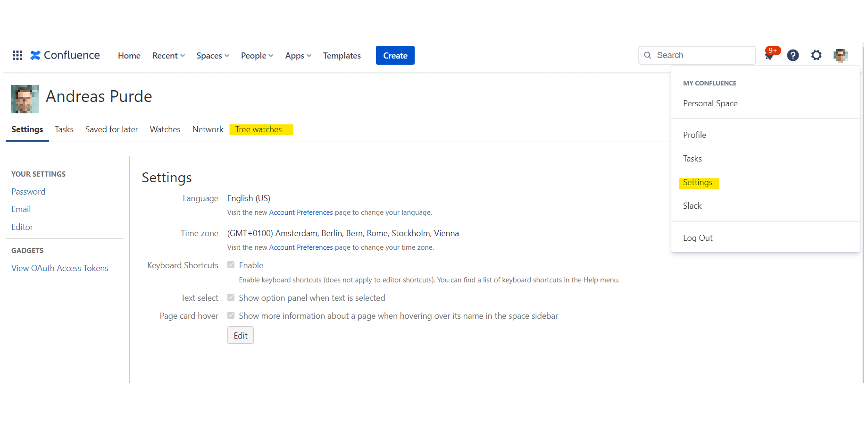The width and height of the screenshot is (868, 425).
Task: Expand the Spaces dropdown
Action: click(x=213, y=56)
